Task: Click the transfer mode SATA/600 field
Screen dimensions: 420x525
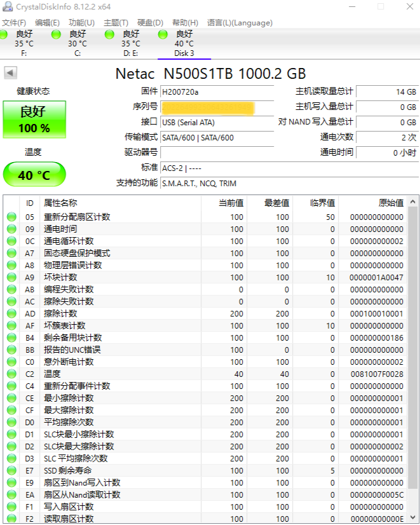Action: click(x=217, y=138)
